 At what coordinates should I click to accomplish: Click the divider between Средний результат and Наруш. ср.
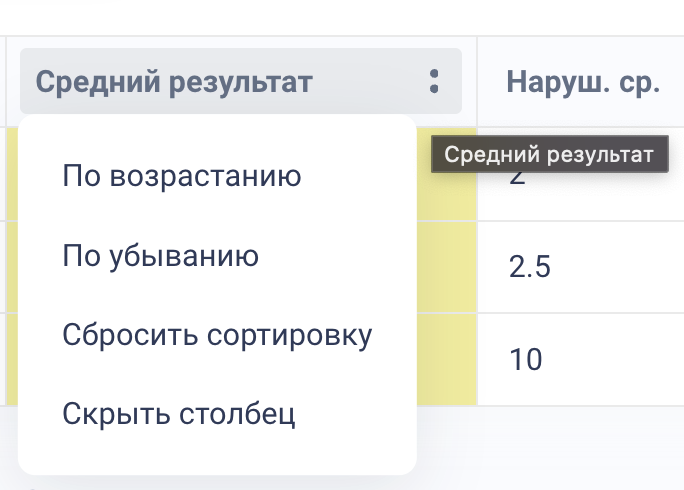pos(477,82)
